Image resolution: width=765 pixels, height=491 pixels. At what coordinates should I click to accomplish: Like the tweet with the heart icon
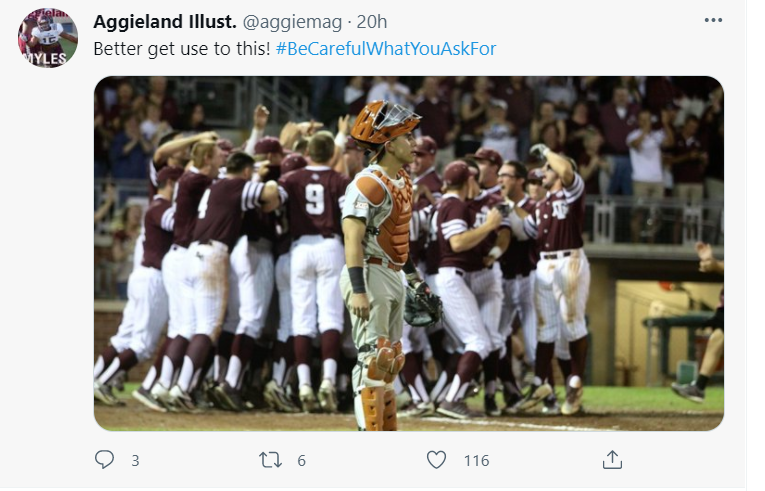pos(437,460)
